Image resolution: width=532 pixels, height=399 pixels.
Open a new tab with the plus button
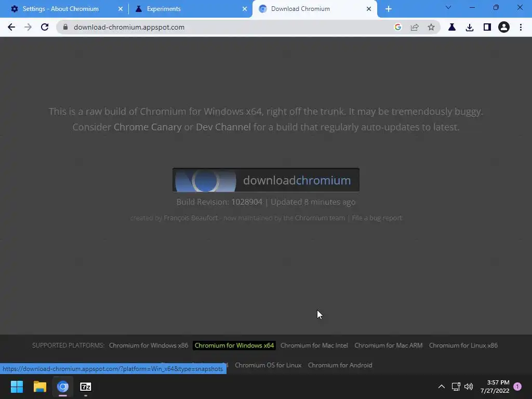[389, 9]
